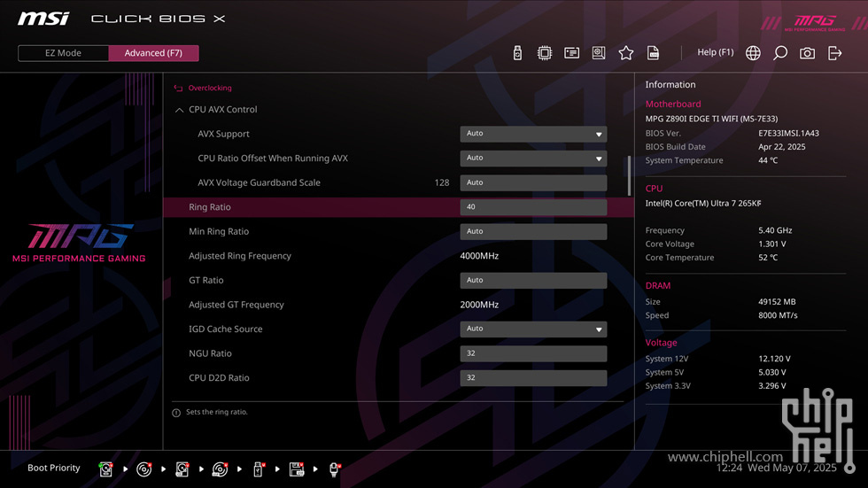Select the Ring Ratio row label
This screenshot has width=868, height=488.
click(210, 207)
